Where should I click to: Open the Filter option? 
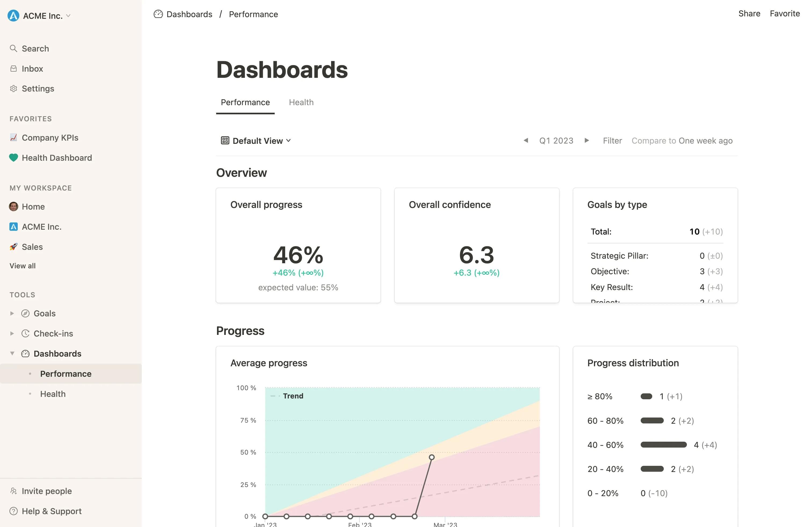[612, 140]
